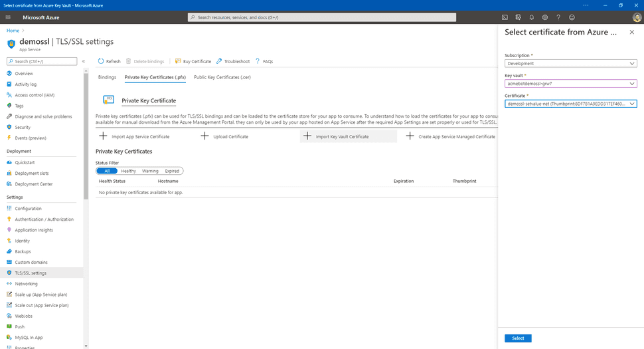Open Diagnose and solve problems
644x349 pixels.
[43, 116]
